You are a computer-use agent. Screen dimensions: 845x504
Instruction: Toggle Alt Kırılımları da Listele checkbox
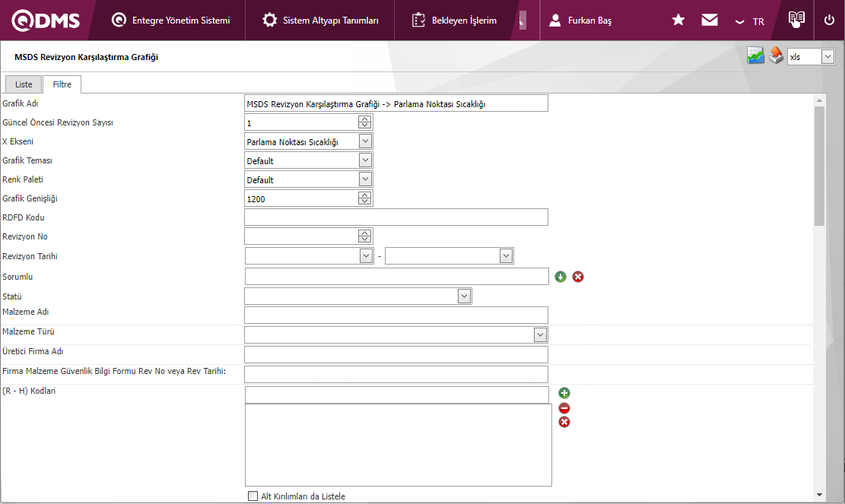pos(253,496)
